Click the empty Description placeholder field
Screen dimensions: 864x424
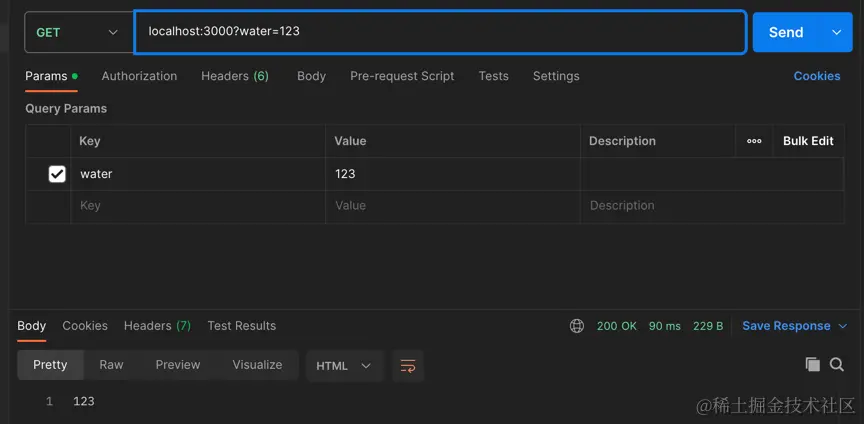pos(712,206)
